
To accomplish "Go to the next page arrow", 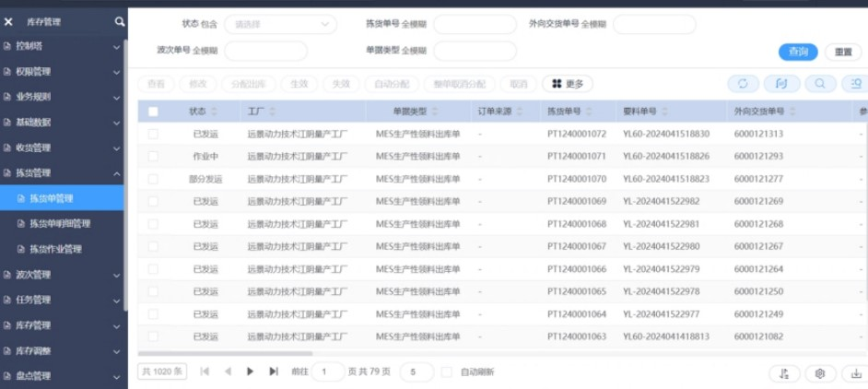I will (x=250, y=371).
